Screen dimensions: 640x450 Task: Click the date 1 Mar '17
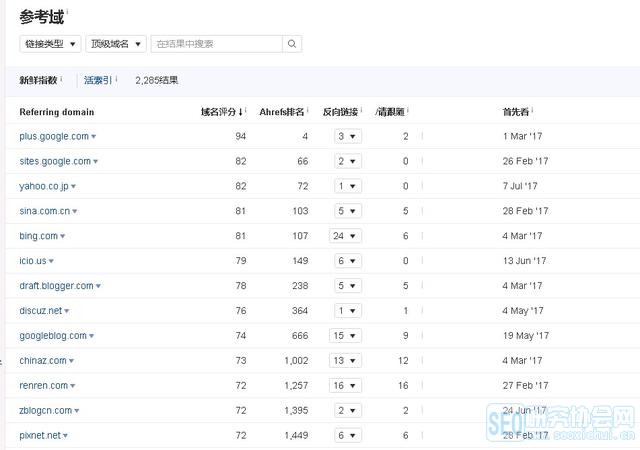point(522,136)
